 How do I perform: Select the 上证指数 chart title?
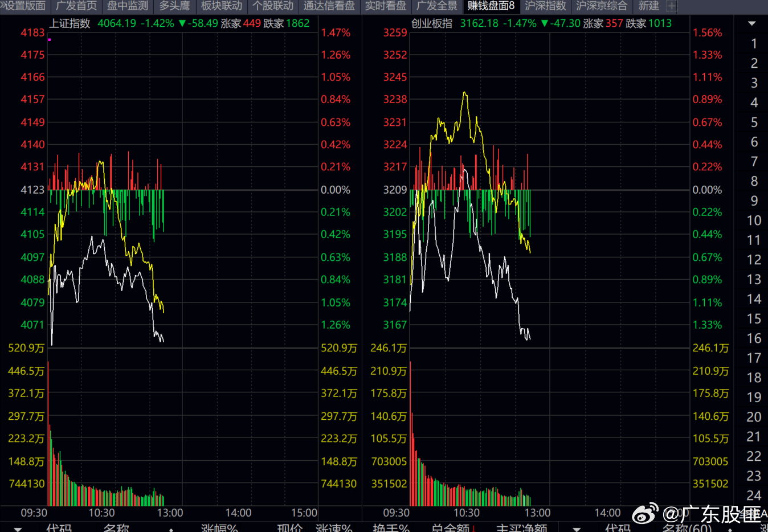(x=70, y=23)
